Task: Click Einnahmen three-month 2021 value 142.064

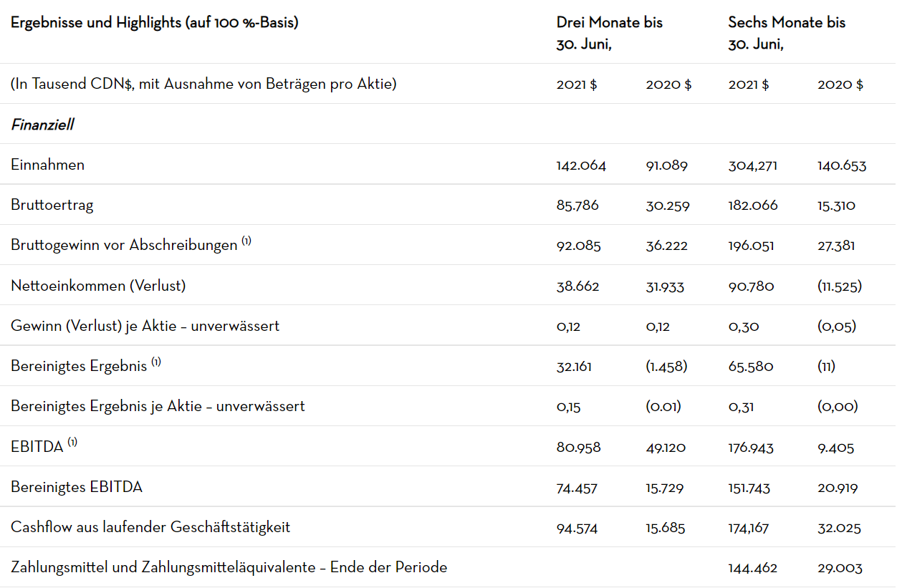Action: 581,165
